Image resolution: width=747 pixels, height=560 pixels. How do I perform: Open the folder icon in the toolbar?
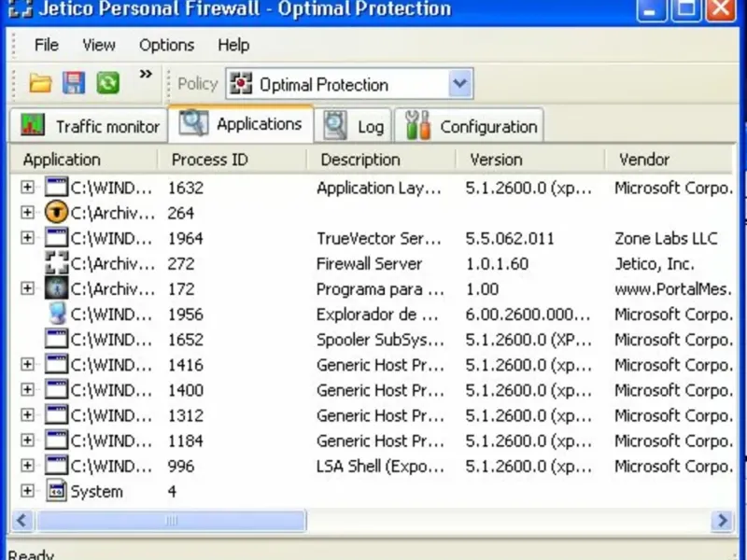[x=40, y=83]
